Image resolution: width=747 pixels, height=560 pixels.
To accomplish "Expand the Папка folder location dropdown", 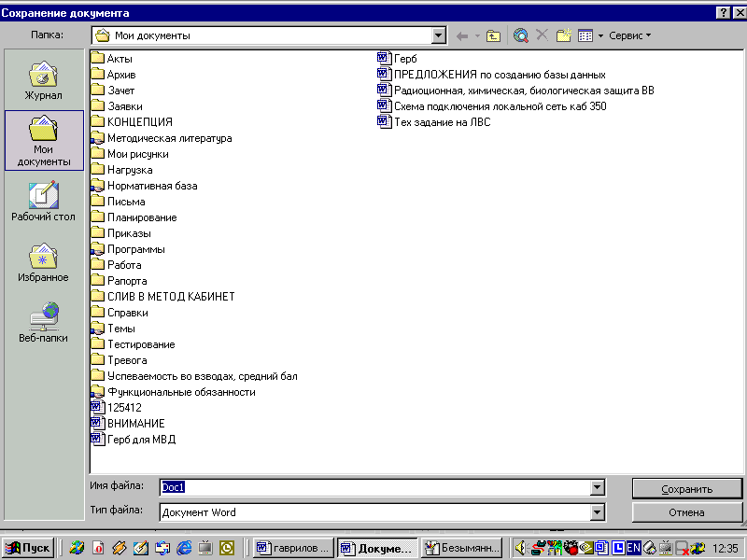I will [438, 35].
